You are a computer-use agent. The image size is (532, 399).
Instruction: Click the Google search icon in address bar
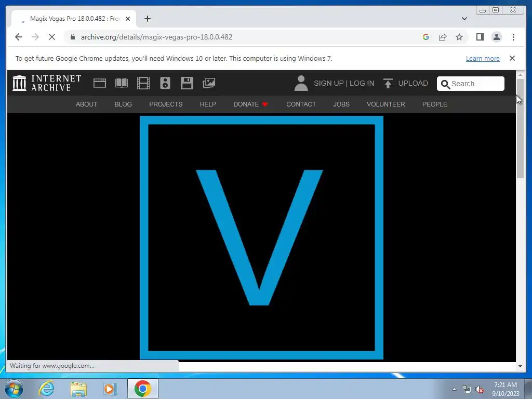click(426, 37)
